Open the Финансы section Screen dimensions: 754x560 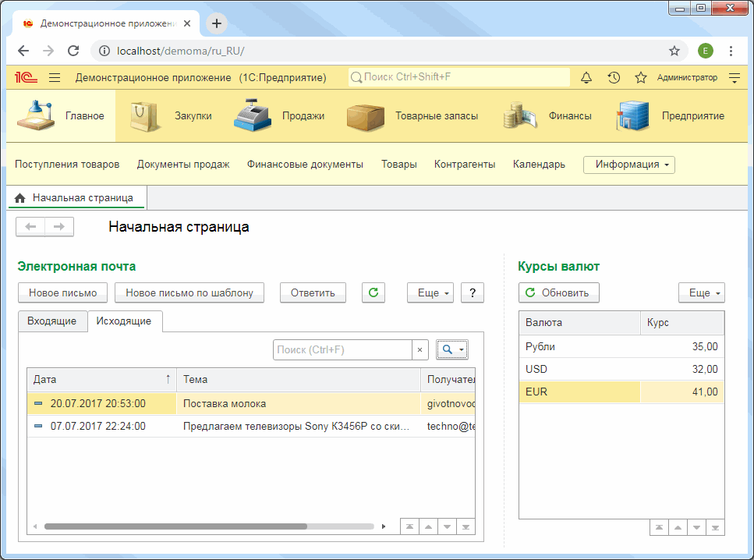pos(547,115)
